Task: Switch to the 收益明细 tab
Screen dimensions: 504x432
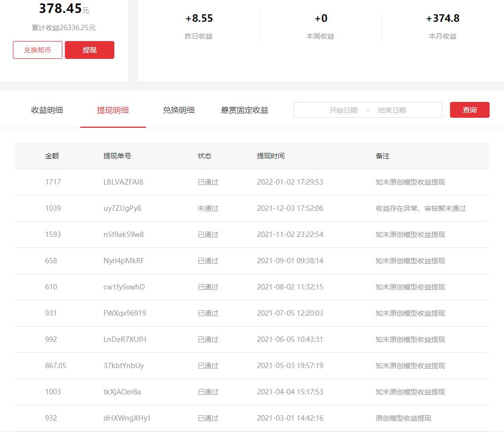Action: tap(47, 110)
